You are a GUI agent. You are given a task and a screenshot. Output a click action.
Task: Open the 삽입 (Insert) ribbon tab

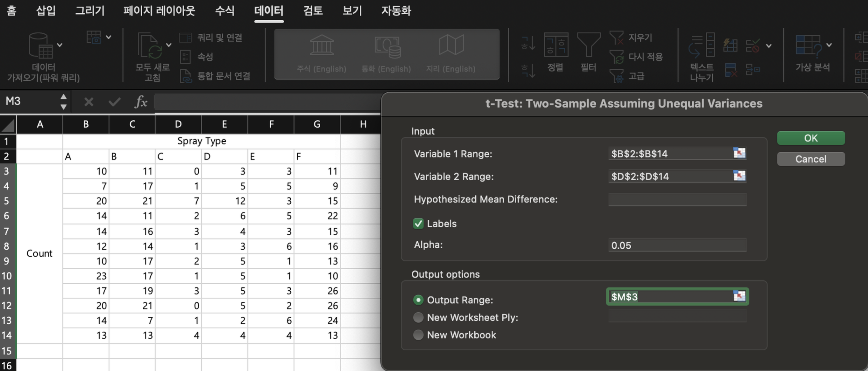(x=46, y=11)
